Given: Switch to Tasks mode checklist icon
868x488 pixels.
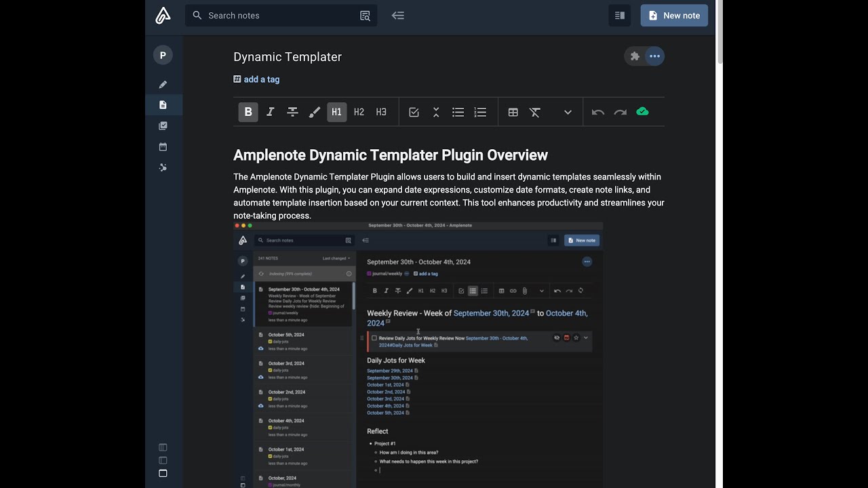Looking at the screenshot, I should pos(163,126).
